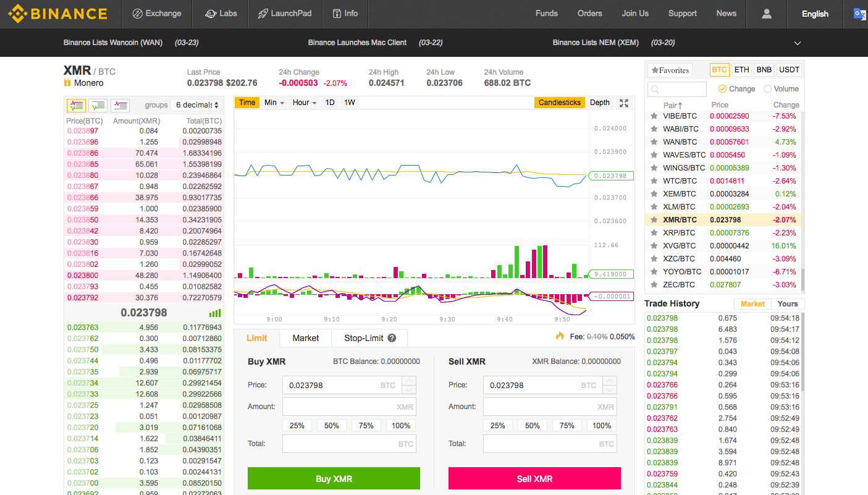This screenshot has height=495, width=868.
Task: Decrease sell price with stepper down arrow
Action: coord(610,390)
